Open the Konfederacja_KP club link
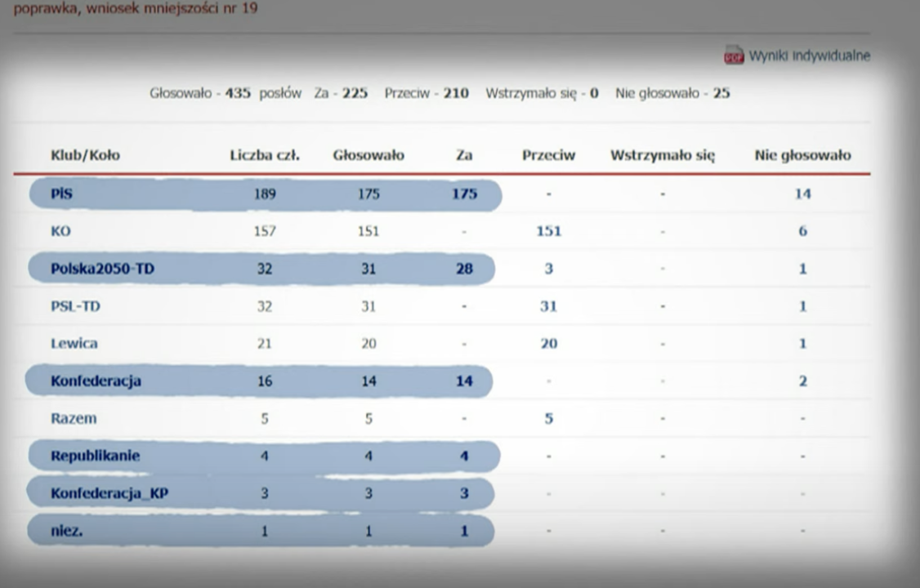This screenshot has width=920, height=588. [x=109, y=493]
